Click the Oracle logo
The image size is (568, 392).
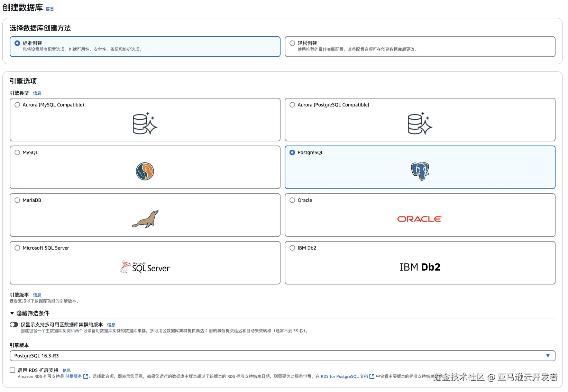click(420, 219)
